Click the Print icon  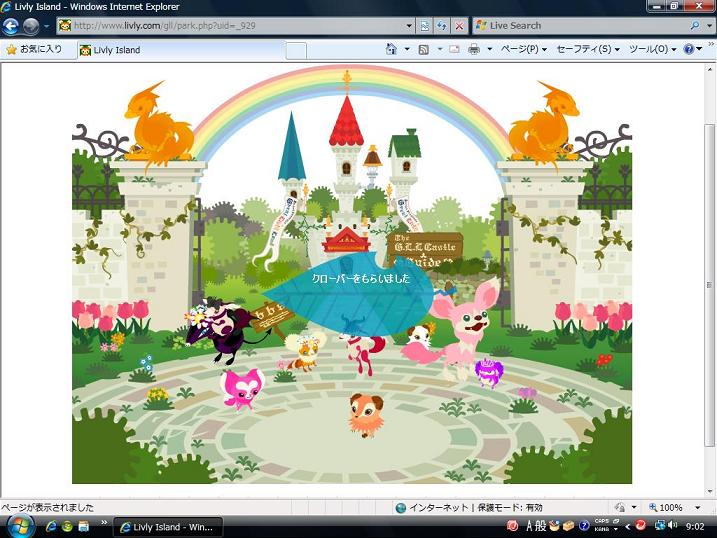[x=474, y=49]
